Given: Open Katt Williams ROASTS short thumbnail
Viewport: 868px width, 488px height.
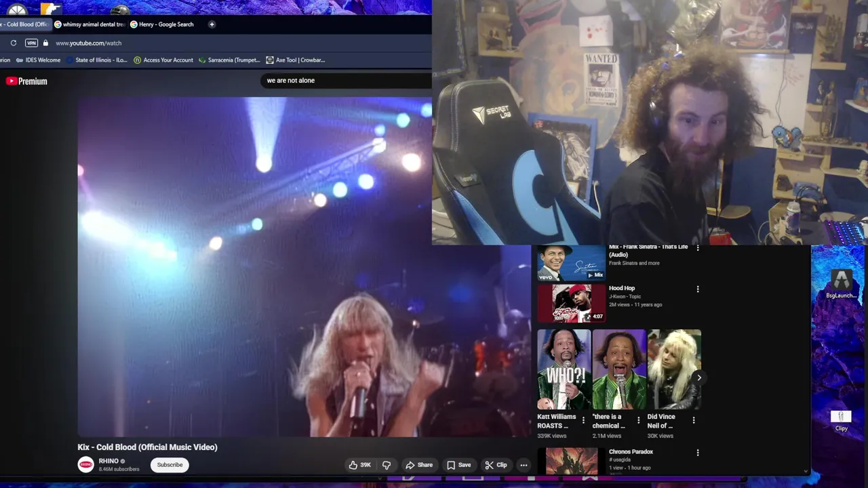Looking at the screenshot, I should (564, 369).
